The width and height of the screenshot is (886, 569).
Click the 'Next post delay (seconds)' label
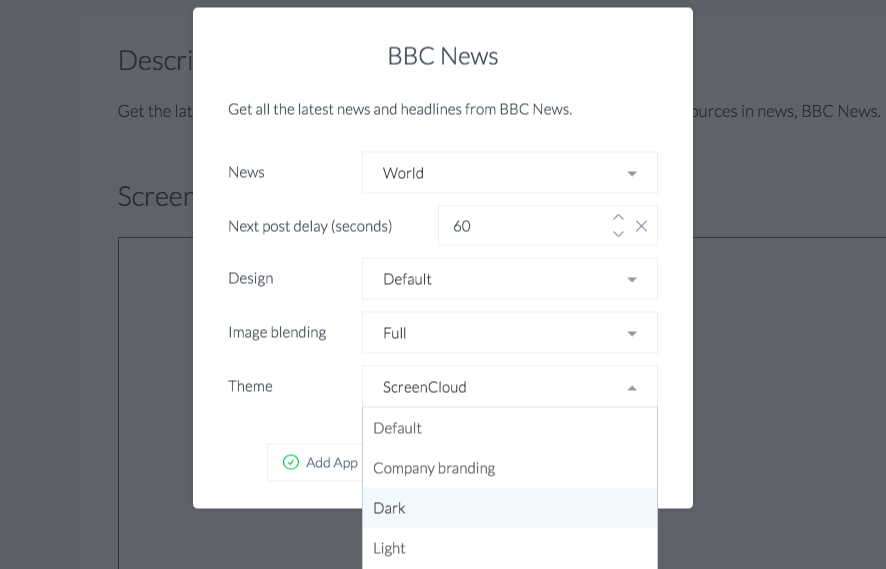[x=310, y=227]
